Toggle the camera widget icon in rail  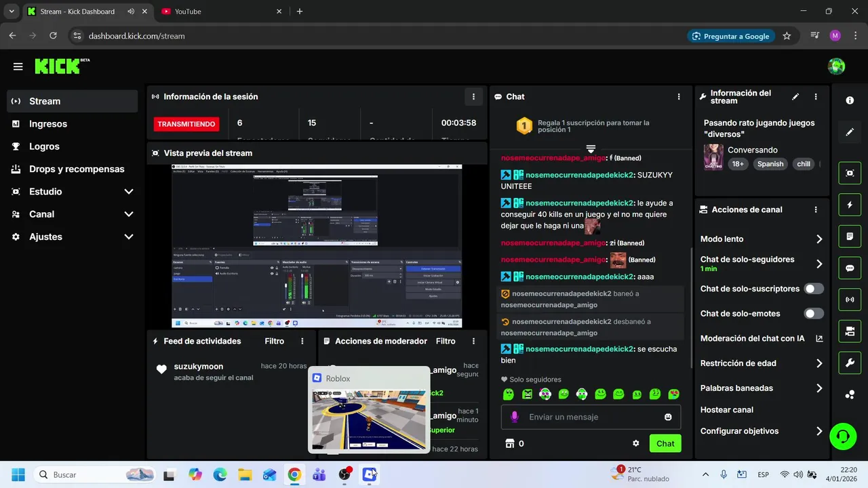click(x=850, y=331)
